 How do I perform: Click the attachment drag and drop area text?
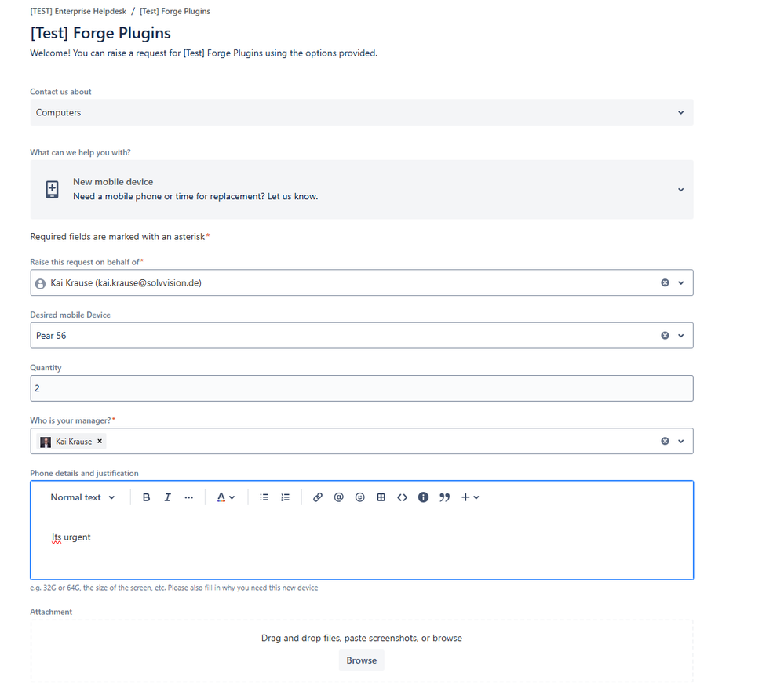362,638
